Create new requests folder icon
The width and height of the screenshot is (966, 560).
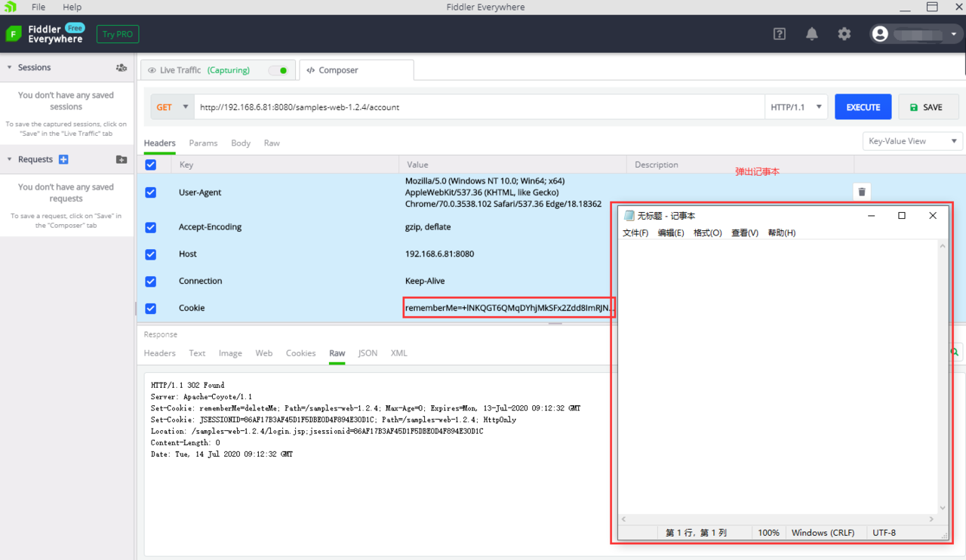pos(122,159)
